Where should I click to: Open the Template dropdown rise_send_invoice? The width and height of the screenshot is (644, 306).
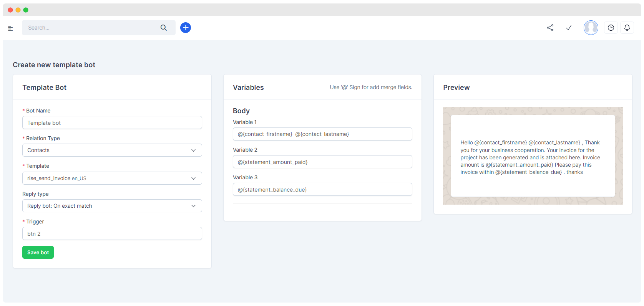tap(112, 178)
